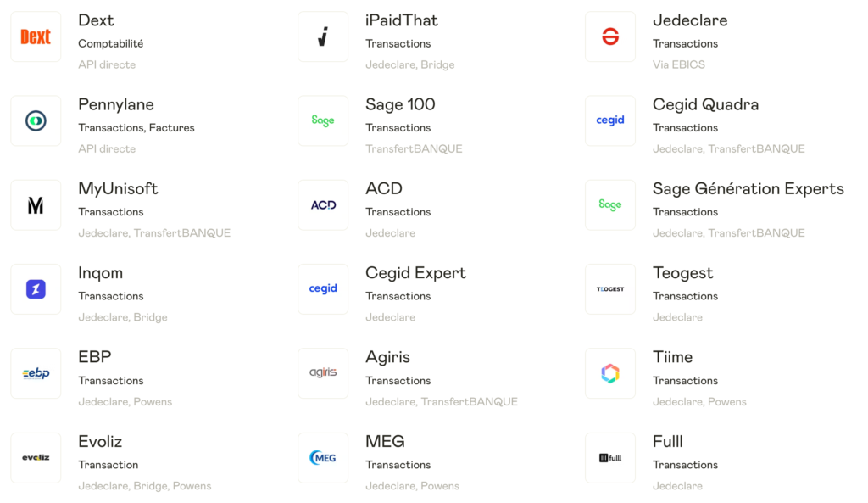868x503 pixels.
Task: Open the Cegid Expert heading link
Action: [415, 273]
